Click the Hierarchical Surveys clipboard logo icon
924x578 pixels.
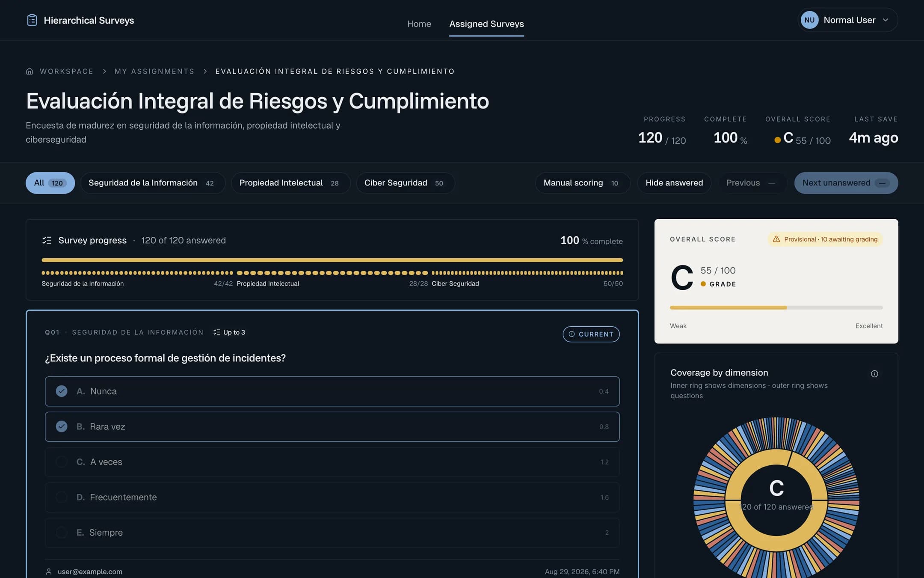pos(32,20)
